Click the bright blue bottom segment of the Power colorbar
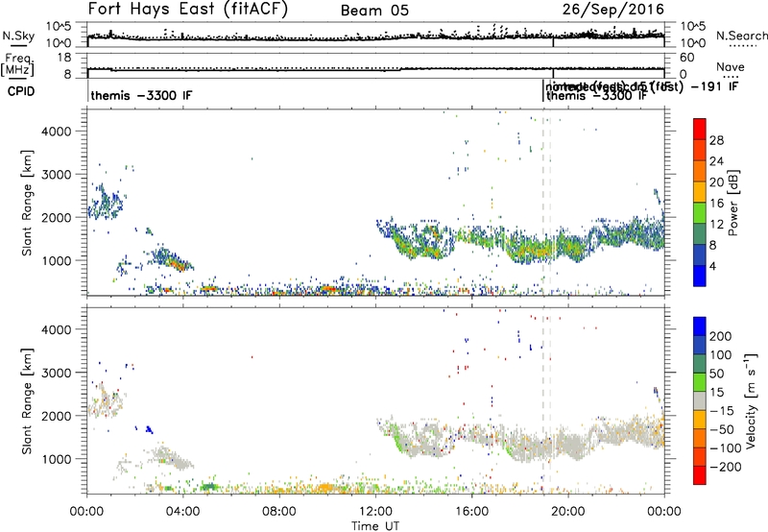Viewport: 768px width, 532px height. [700, 277]
